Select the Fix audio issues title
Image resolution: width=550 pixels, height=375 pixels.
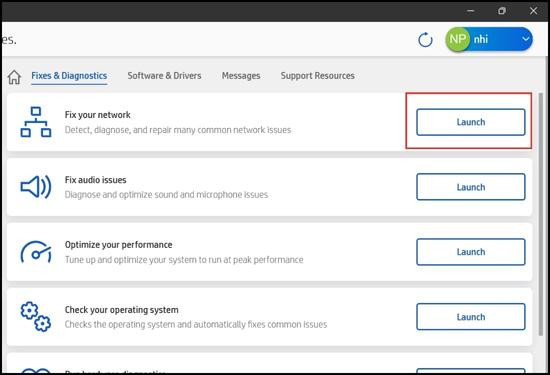(x=95, y=180)
